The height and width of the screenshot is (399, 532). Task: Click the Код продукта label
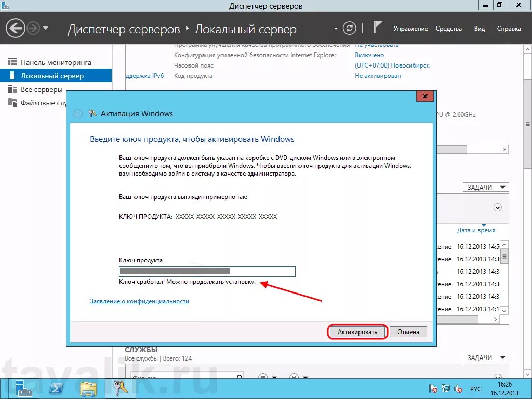click(x=193, y=76)
